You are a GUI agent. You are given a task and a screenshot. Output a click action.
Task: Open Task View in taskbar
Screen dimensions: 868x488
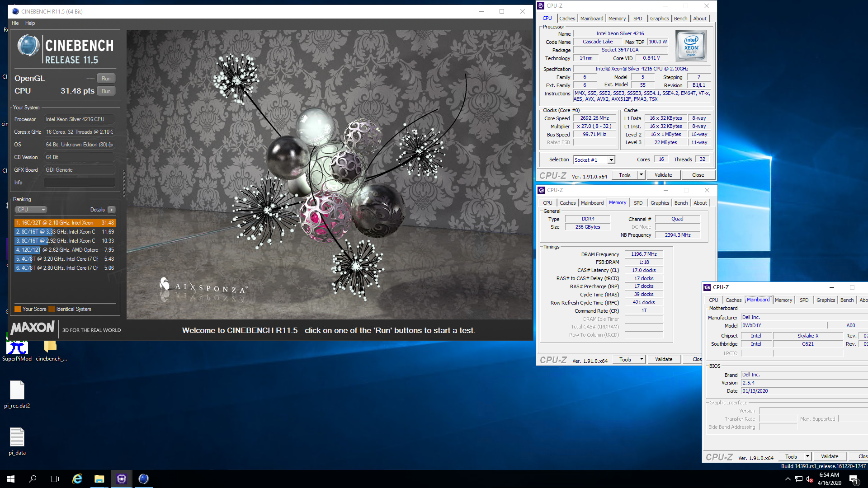[x=54, y=479]
